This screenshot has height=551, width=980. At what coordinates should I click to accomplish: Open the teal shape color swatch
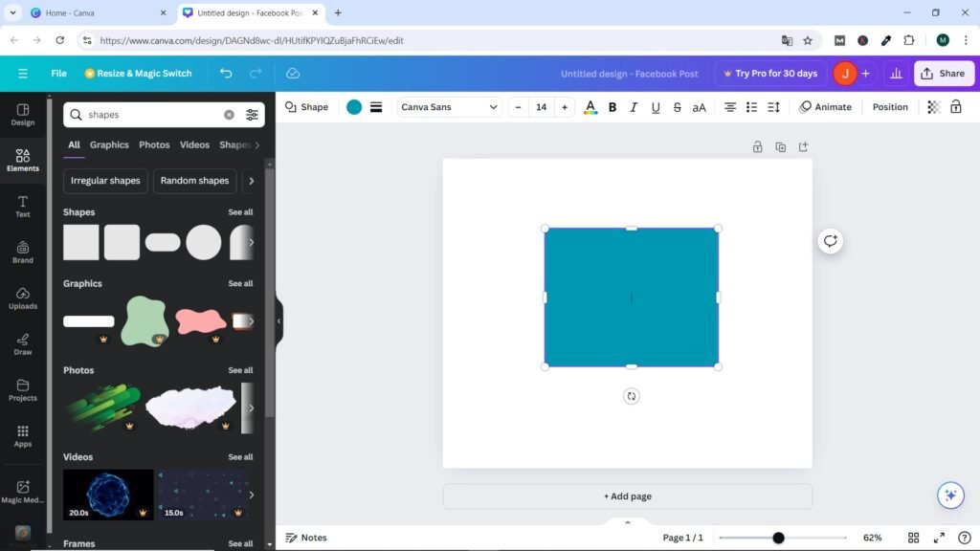(x=354, y=107)
